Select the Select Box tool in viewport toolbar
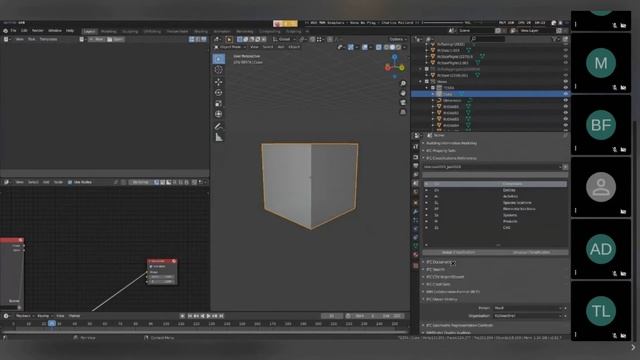This screenshot has height=360, width=640. pos(219,59)
